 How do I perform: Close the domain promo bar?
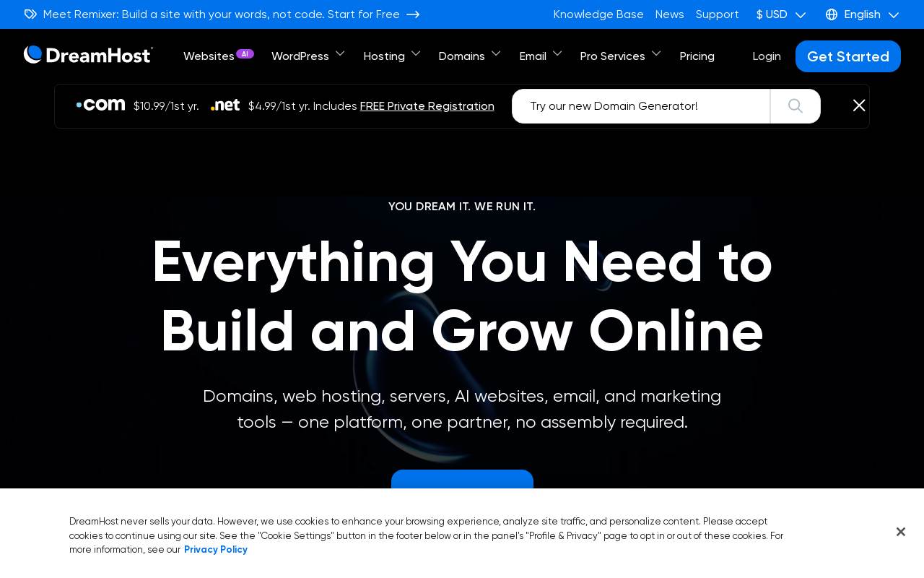pyautogui.click(x=859, y=105)
